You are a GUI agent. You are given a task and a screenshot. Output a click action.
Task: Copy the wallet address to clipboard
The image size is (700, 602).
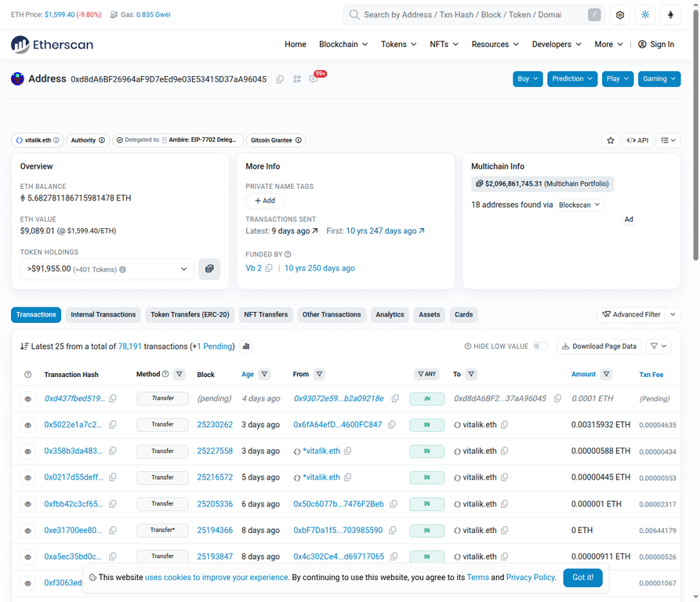click(280, 79)
